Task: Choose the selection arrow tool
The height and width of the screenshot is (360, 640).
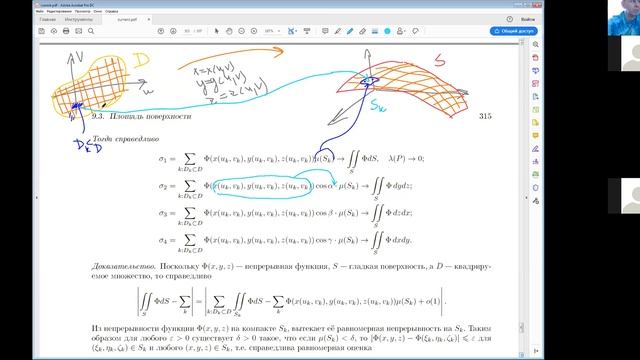Action: coord(216,31)
